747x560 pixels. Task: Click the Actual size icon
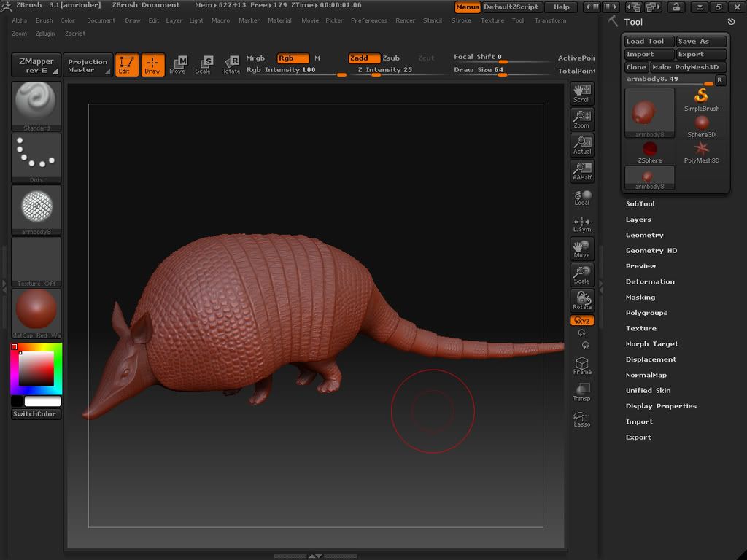coord(582,144)
